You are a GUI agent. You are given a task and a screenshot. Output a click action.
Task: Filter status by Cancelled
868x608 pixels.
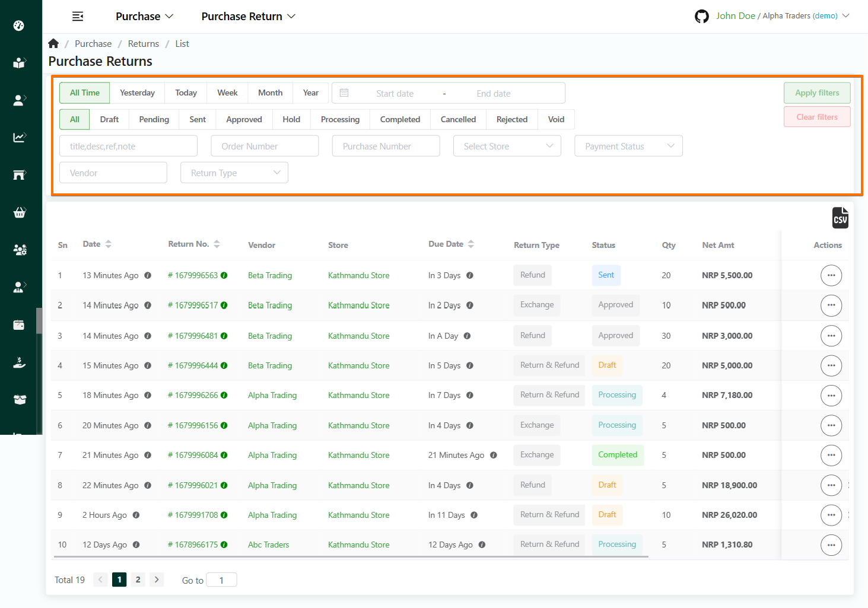458,119
